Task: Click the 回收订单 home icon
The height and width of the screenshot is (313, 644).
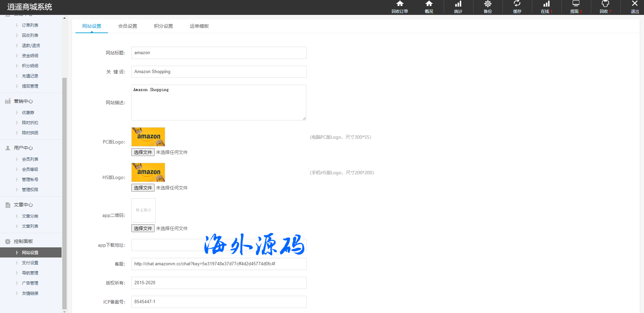Action: 400,4
